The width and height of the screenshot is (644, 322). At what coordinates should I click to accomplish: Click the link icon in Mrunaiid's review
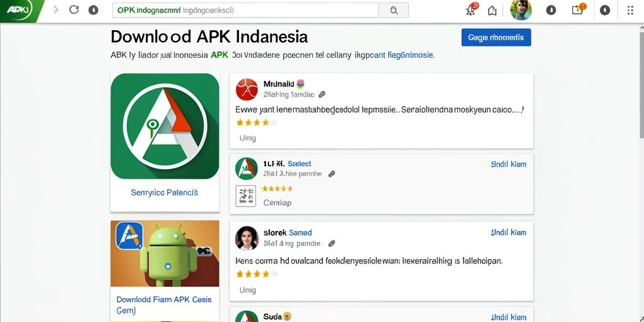(322, 94)
